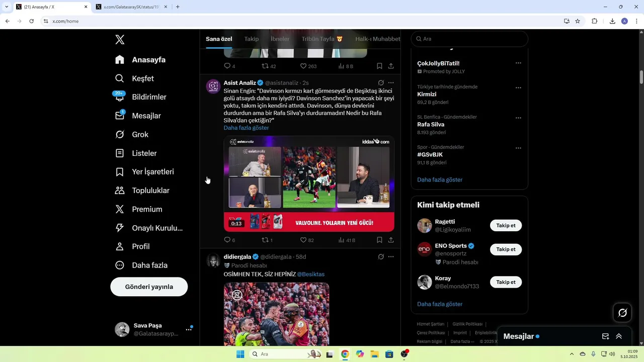Switch to Tribün Tayfa tab
Screen dimensions: 644x362
(x=322, y=39)
